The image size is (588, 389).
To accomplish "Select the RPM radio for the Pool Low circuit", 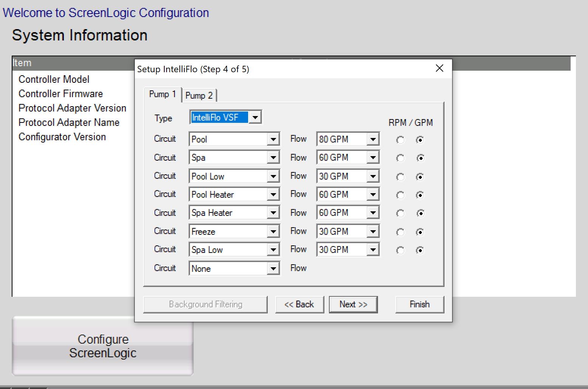I will click(x=400, y=177).
